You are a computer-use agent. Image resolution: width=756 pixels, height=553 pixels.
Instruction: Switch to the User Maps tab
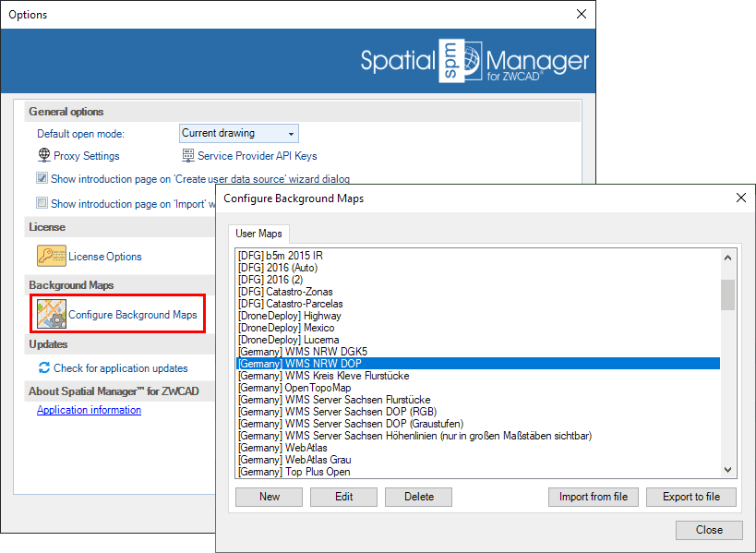[x=258, y=234]
